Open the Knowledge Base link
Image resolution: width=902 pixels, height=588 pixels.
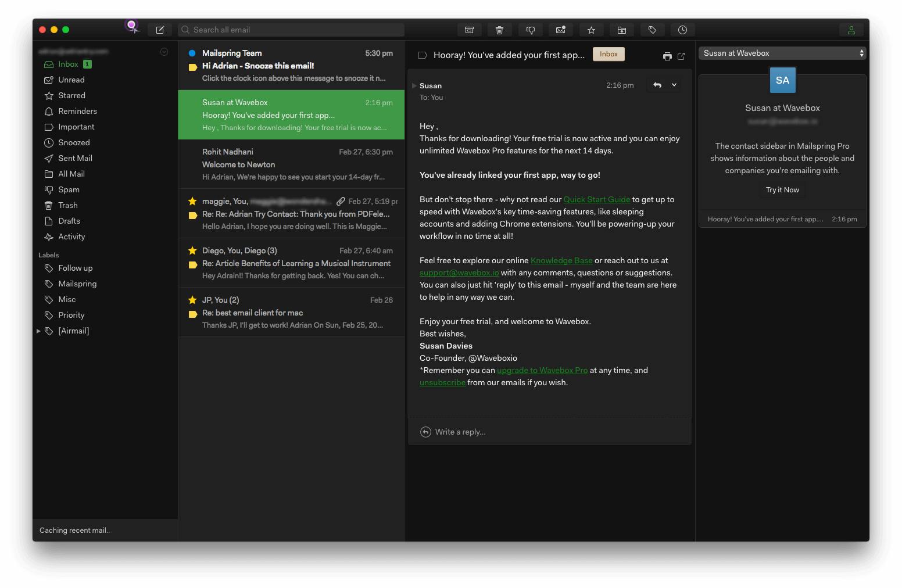[561, 260]
